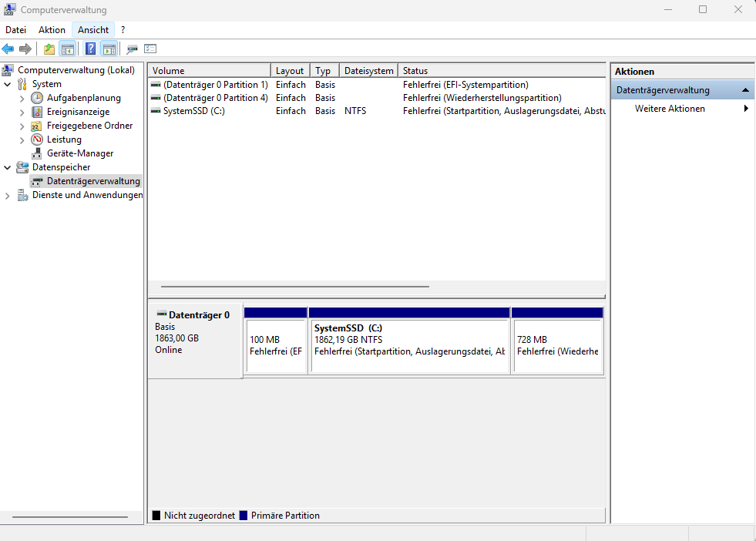This screenshot has height=541, width=756.
Task: Click the Datenspeicher drives icon
Action: pyautogui.click(x=22, y=167)
